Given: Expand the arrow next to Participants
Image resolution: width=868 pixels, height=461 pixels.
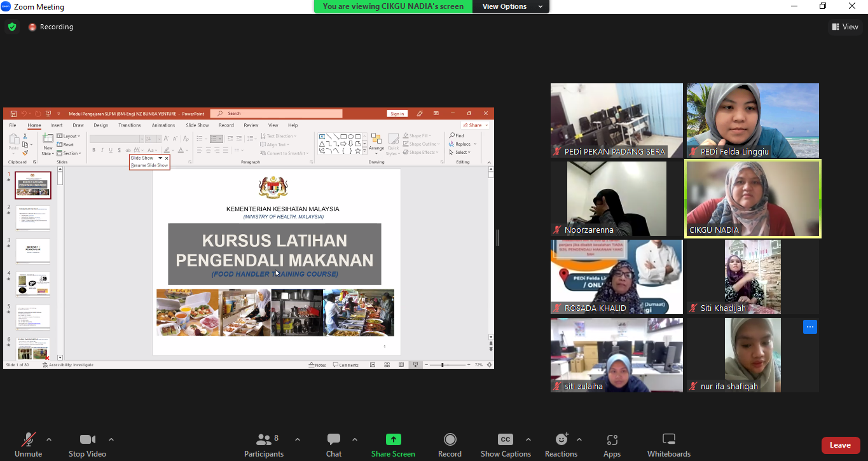Looking at the screenshot, I should pyautogui.click(x=297, y=439).
